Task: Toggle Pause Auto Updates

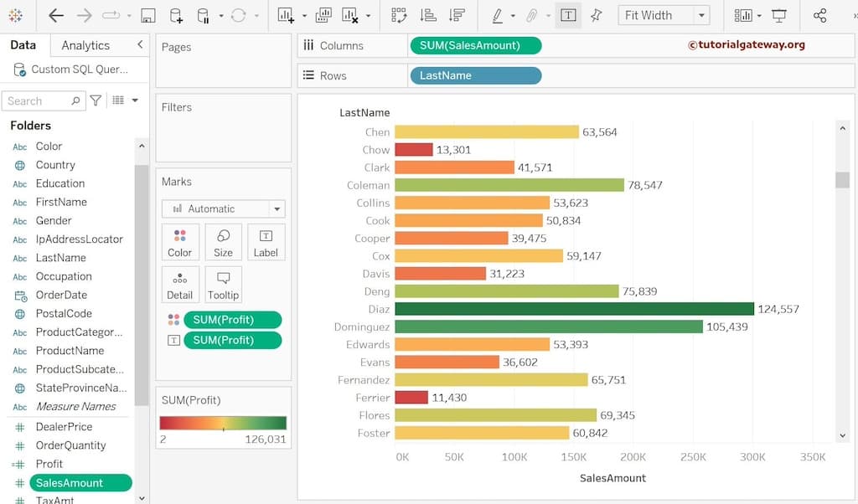Action: click(x=202, y=14)
